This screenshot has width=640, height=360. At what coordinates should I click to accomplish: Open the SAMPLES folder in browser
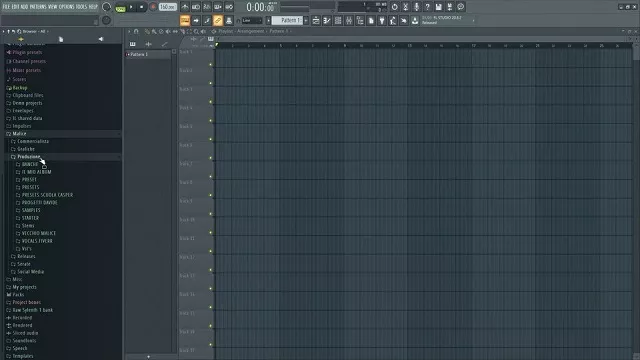tap(31, 210)
